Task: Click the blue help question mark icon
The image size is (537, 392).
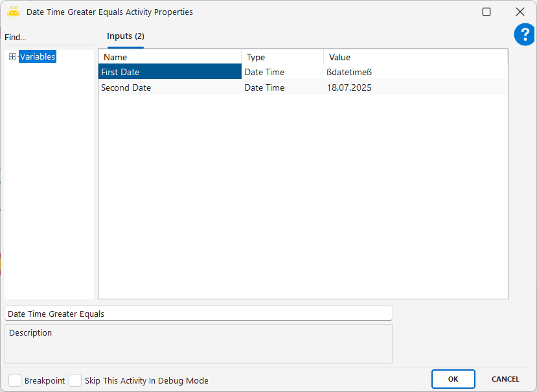Action: coord(524,34)
